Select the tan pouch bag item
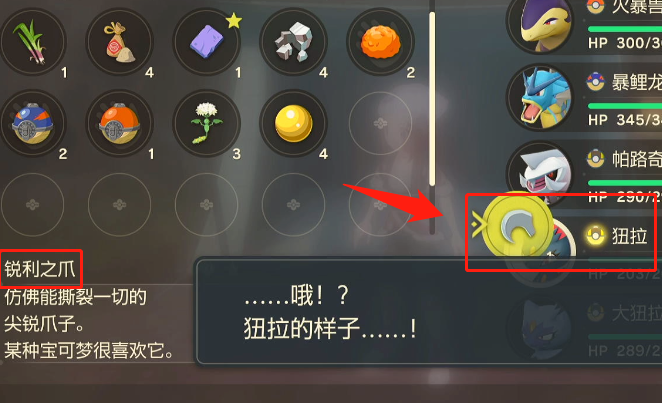Image resolution: width=662 pixels, height=403 pixels. (x=119, y=42)
